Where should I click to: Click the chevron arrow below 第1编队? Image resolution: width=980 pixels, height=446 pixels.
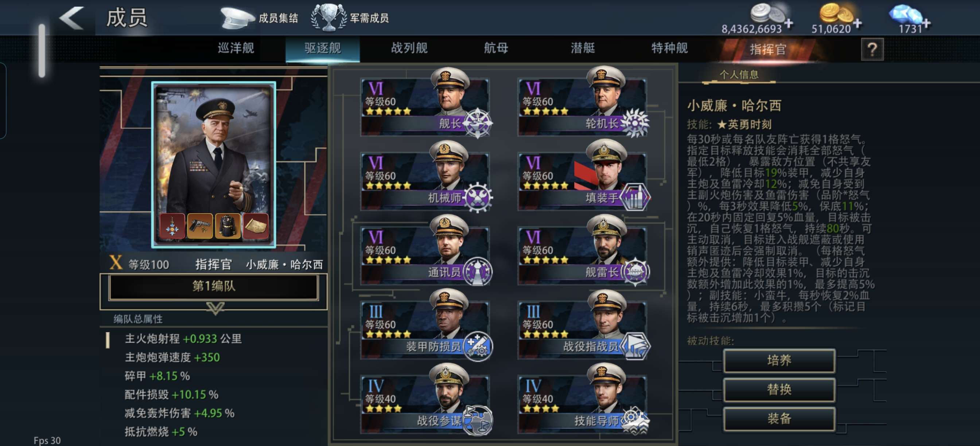(215, 309)
